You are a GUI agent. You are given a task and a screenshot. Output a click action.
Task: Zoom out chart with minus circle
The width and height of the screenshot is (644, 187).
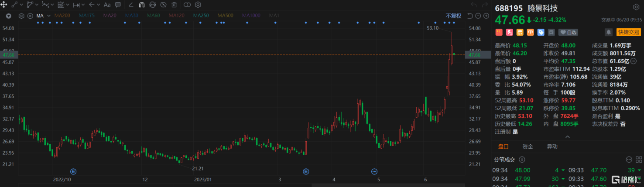478,16
